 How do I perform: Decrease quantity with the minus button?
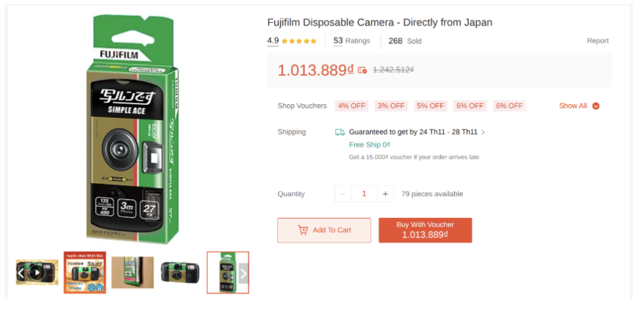(343, 194)
